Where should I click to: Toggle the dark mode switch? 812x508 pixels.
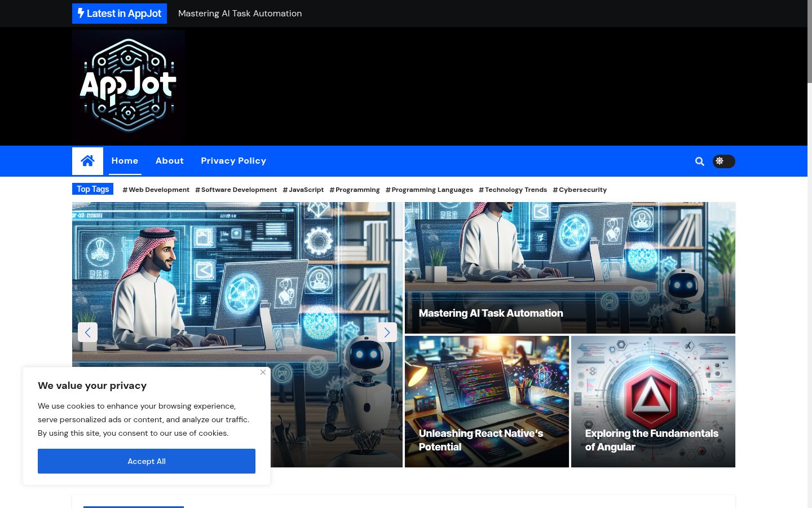click(x=723, y=161)
